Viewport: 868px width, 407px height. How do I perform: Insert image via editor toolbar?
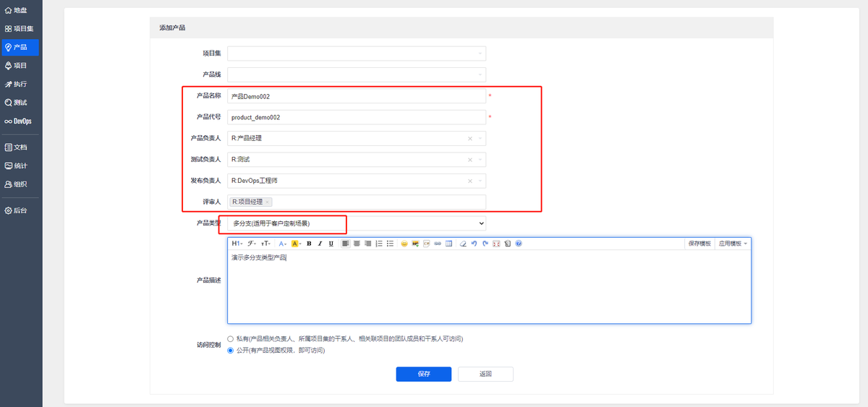coord(415,244)
